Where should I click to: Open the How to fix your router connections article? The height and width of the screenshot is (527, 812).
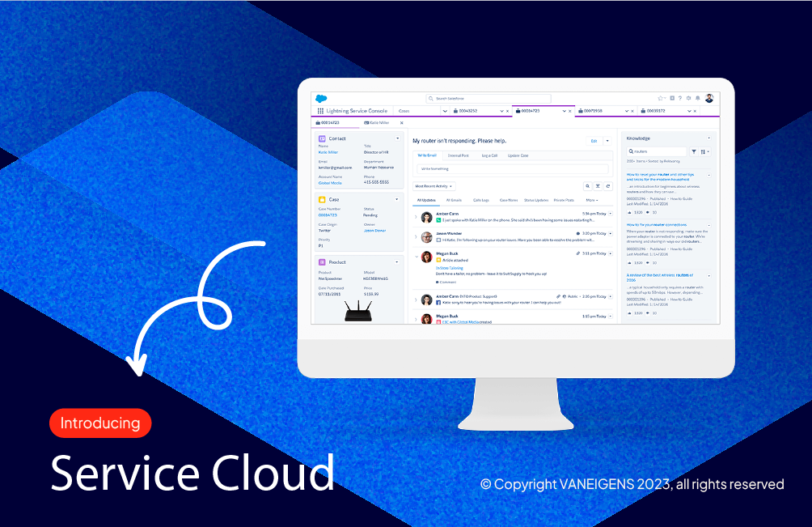coord(657,225)
